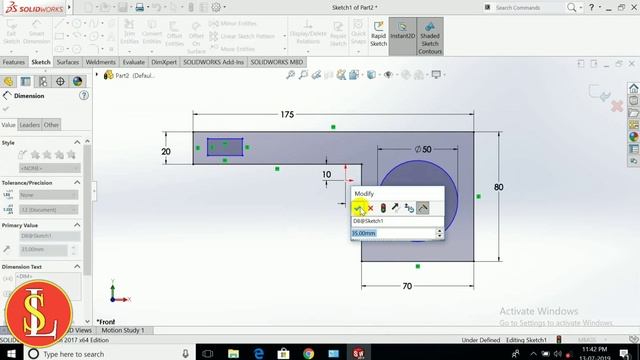The width and height of the screenshot is (640, 360).
Task: Select the 80 vertical dimension
Action: point(498,187)
